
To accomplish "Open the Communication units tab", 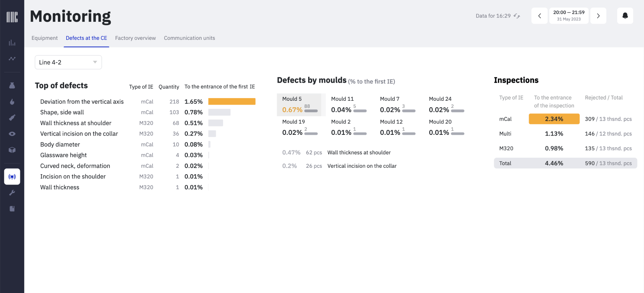I will pos(189,38).
